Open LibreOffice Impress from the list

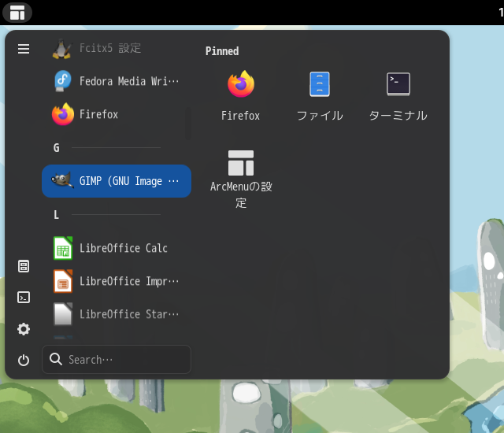(117, 281)
